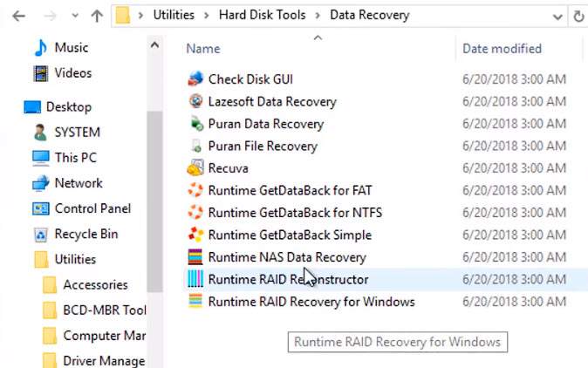Select Runtime GetDataBack for FAT icon
This screenshot has height=368, width=588.
(x=195, y=190)
